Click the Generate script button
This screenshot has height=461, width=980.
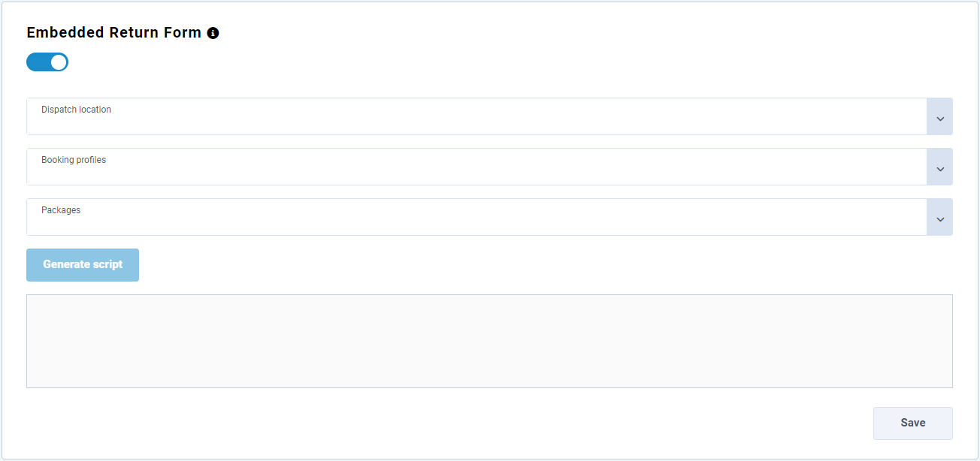coord(83,265)
